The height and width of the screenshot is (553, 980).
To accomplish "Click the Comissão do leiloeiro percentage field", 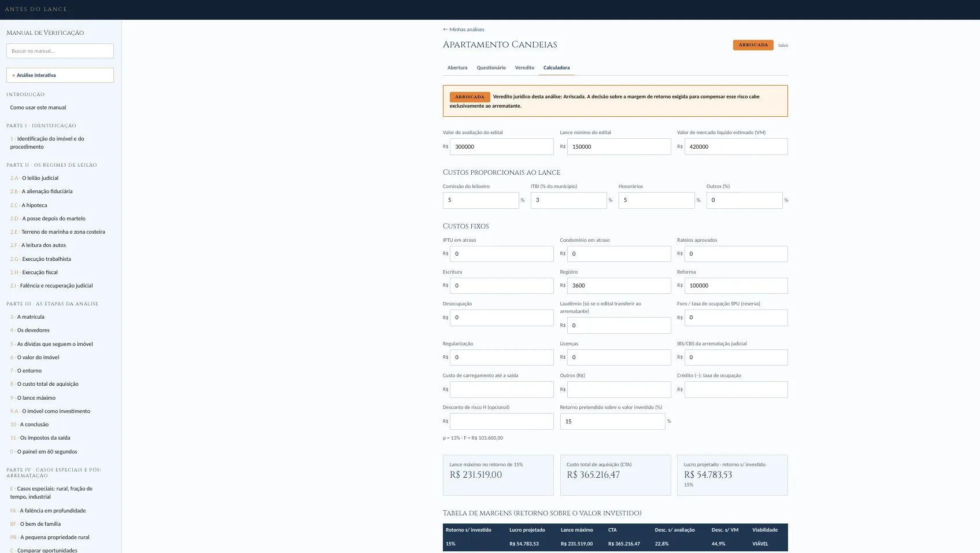I will (x=480, y=200).
